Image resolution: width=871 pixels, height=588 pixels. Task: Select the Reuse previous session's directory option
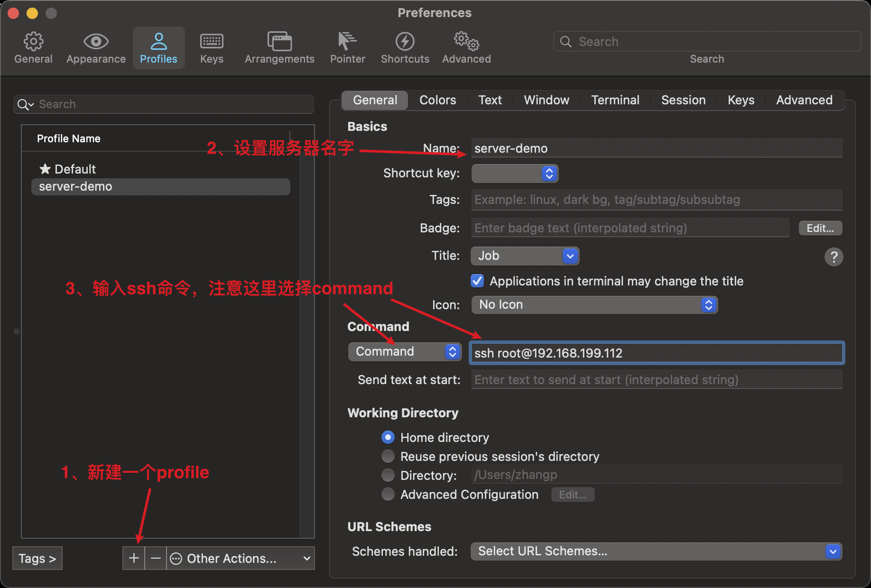coord(388,456)
